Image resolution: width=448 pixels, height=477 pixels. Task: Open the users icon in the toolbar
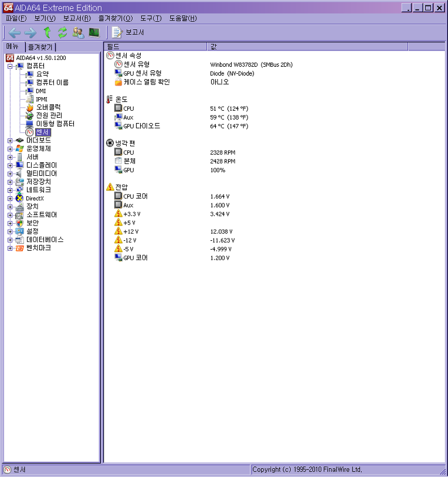pos(78,32)
